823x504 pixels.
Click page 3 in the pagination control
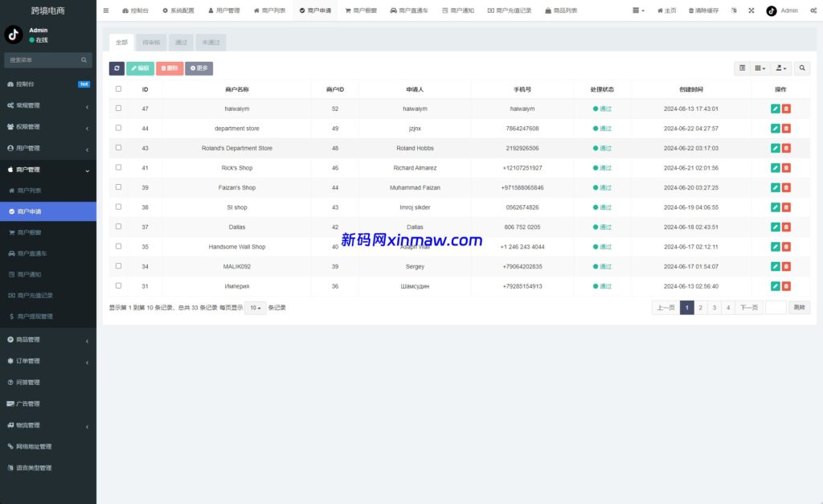point(714,307)
